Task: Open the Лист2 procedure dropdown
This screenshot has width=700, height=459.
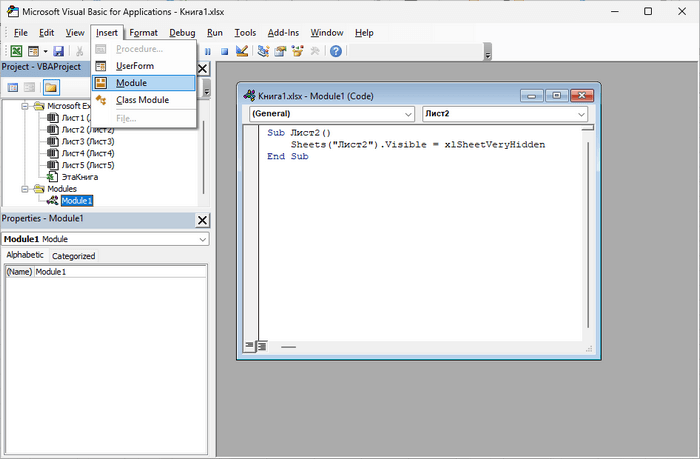Action: pyautogui.click(x=505, y=114)
